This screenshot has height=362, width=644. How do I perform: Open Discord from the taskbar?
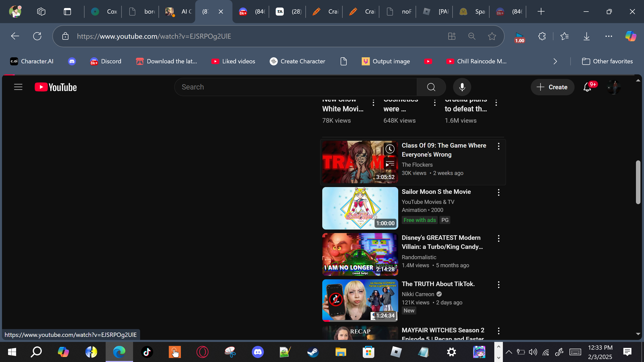click(x=258, y=352)
